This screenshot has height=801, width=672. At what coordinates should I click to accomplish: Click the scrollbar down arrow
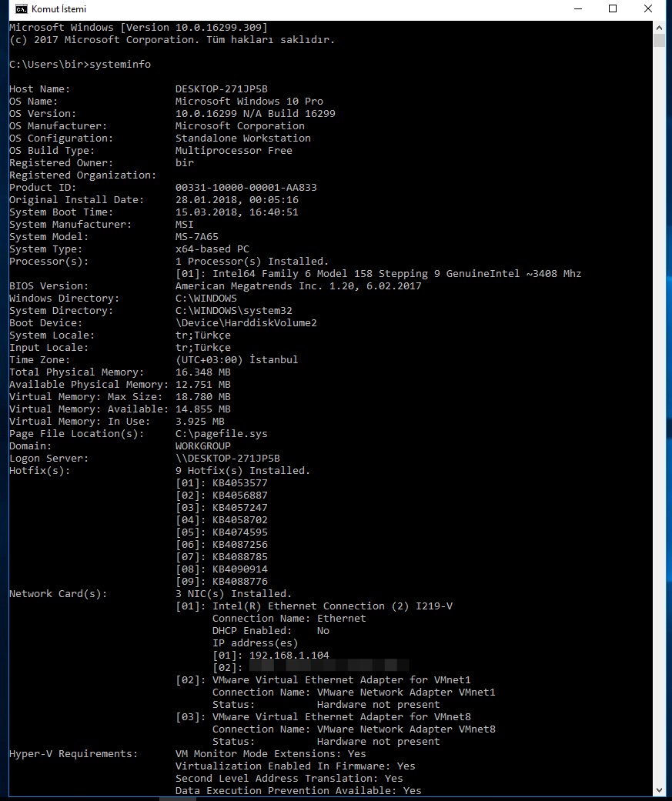click(x=659, y=789)
